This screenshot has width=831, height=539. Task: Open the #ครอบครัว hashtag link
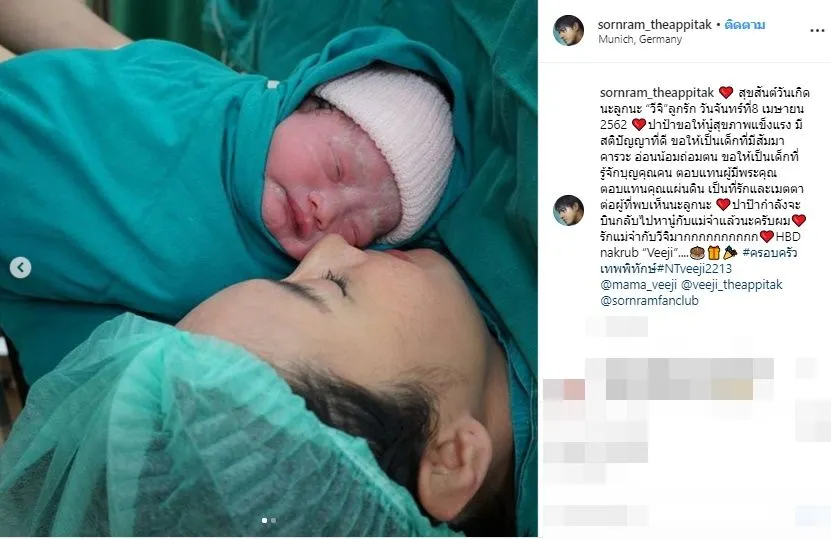tap(770, 253)
